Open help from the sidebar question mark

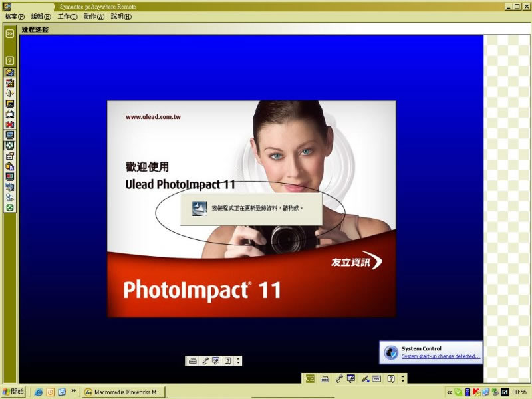(10, 61)
